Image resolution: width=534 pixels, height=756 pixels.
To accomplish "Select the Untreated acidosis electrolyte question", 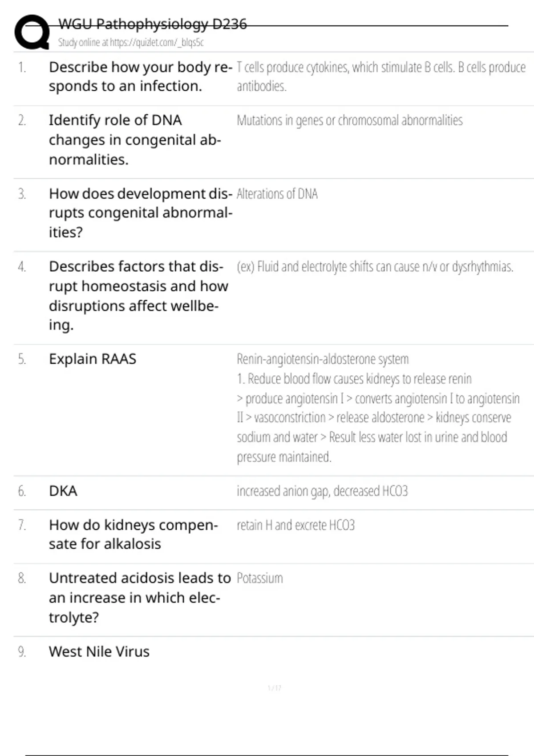I will [139, 598].
